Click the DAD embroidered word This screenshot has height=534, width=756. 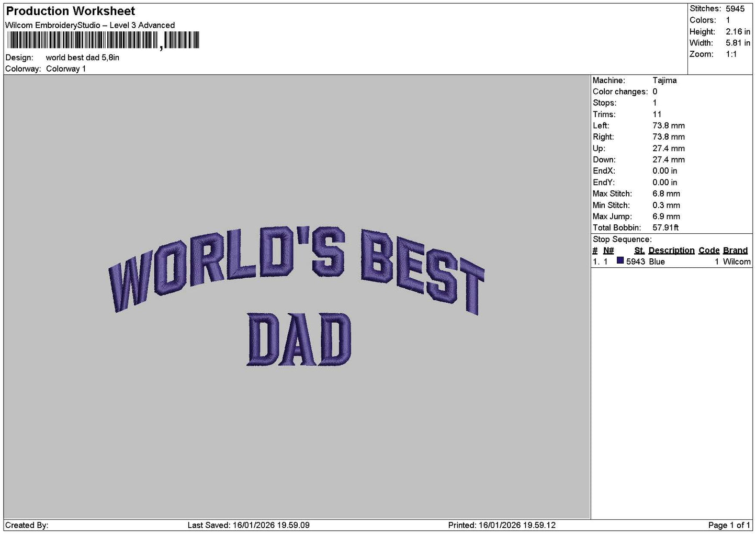tap(299, 339)
